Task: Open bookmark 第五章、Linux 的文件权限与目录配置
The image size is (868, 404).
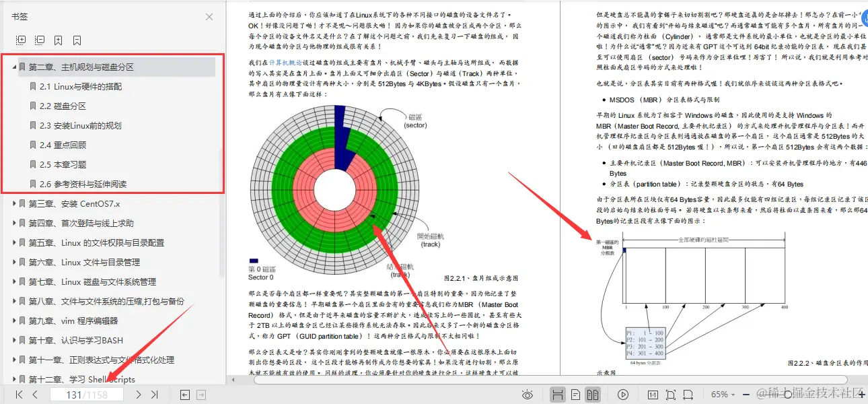Action: (96, 242)
